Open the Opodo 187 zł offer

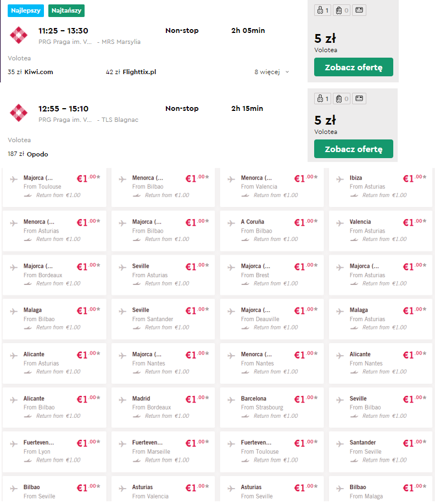point(28,154)
